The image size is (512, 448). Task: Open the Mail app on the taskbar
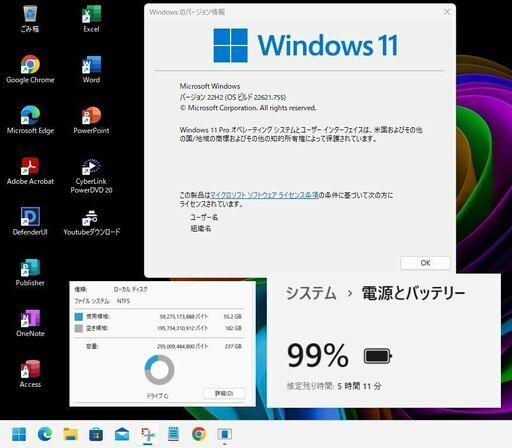[122, 434]
